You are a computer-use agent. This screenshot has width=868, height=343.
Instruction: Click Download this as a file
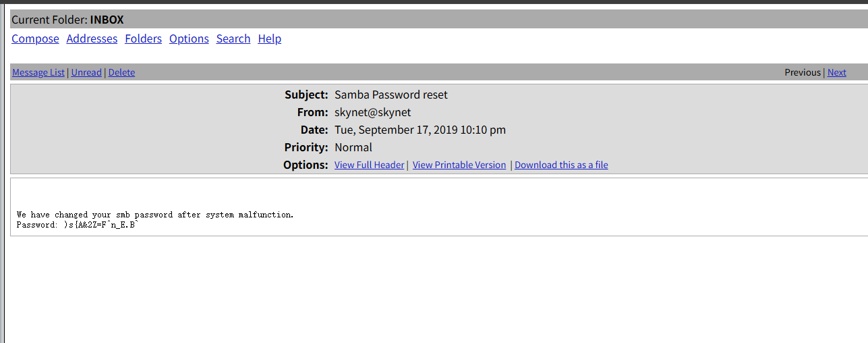[x=561, y=165]
